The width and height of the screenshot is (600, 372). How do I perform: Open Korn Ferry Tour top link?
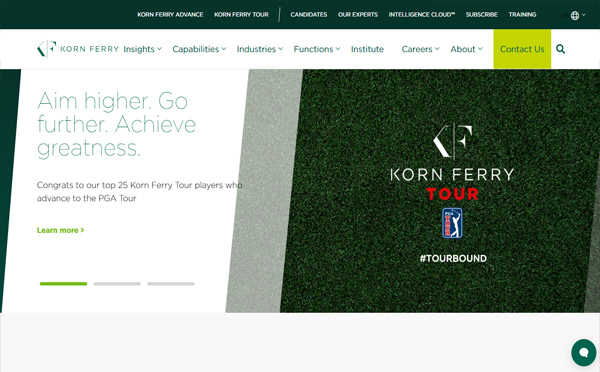click(x=241, y=15)
